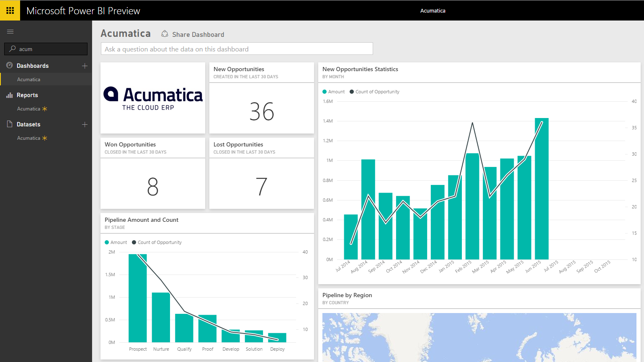Click the Datasets document icon
The width and height of the screenshot is (644, 362).
coord(10,124)
